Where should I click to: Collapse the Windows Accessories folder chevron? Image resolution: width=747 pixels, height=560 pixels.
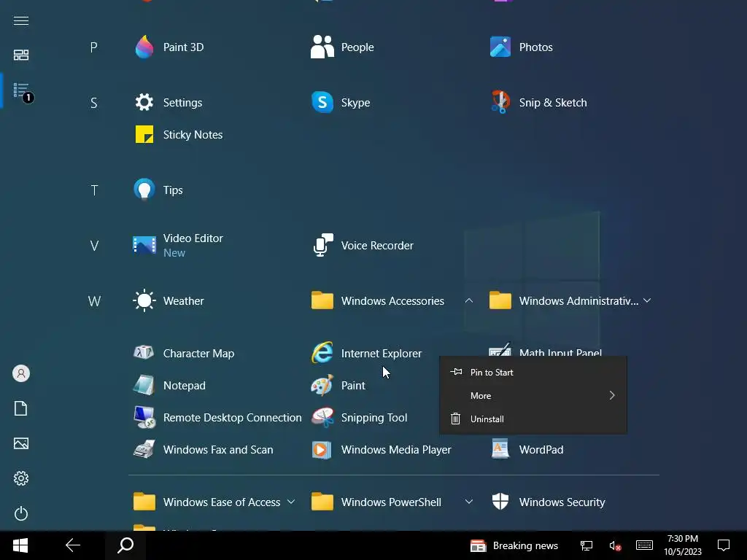click(469, 300)
